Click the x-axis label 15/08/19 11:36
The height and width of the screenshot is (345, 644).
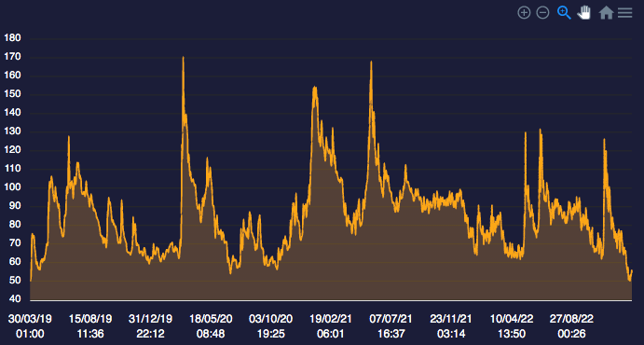click(x=90, y=326)
